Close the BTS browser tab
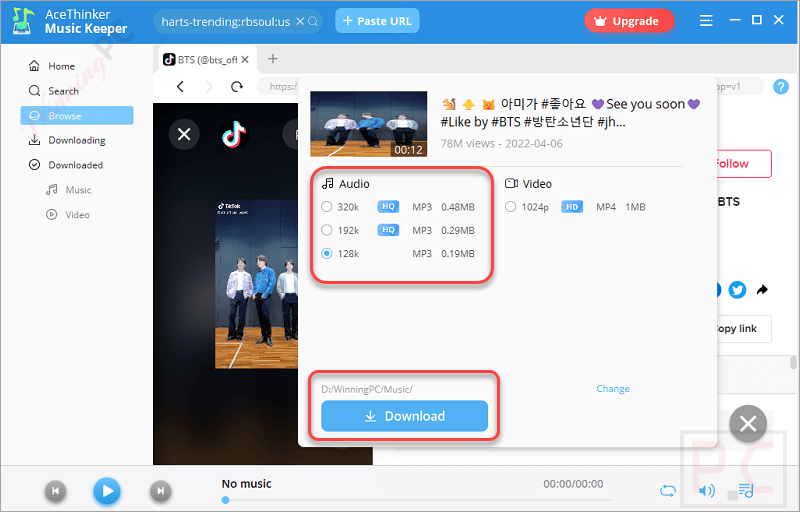This screenshot has height=512, width=800. pyautogui.click(x=245, y=60)
